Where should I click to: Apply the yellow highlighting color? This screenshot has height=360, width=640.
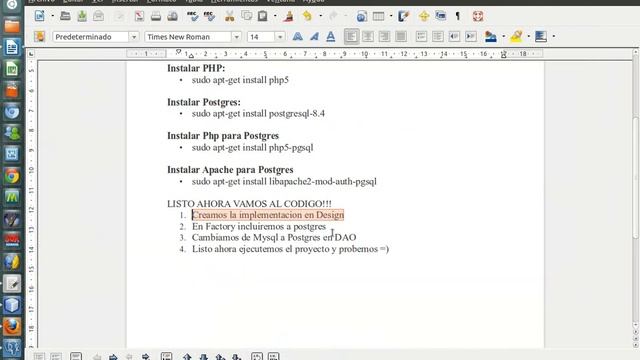click(516, 36)
